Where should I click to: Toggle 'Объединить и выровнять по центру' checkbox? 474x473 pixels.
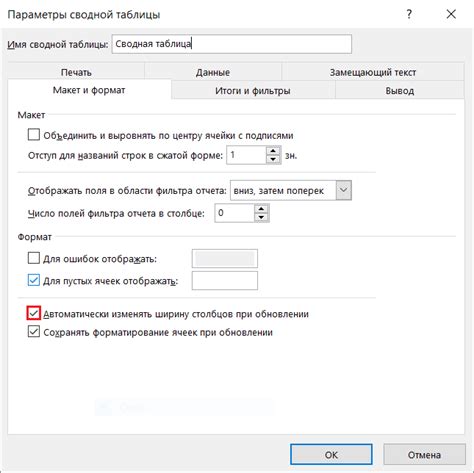pos(34,135)
